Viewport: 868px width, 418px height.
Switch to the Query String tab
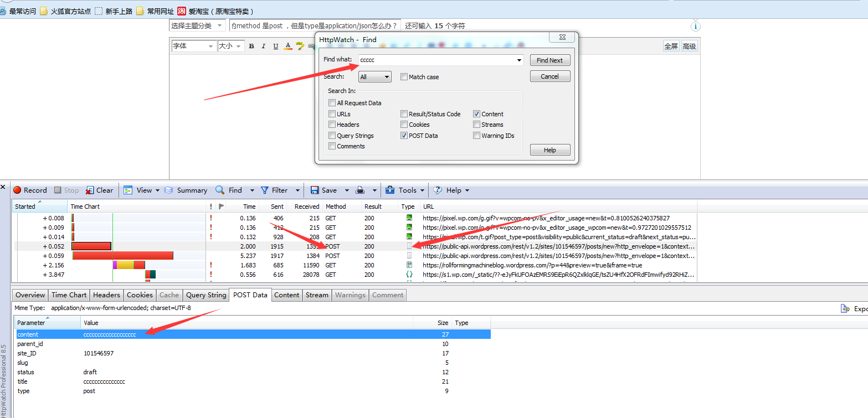pyautogui.click(x=206, y=295)
